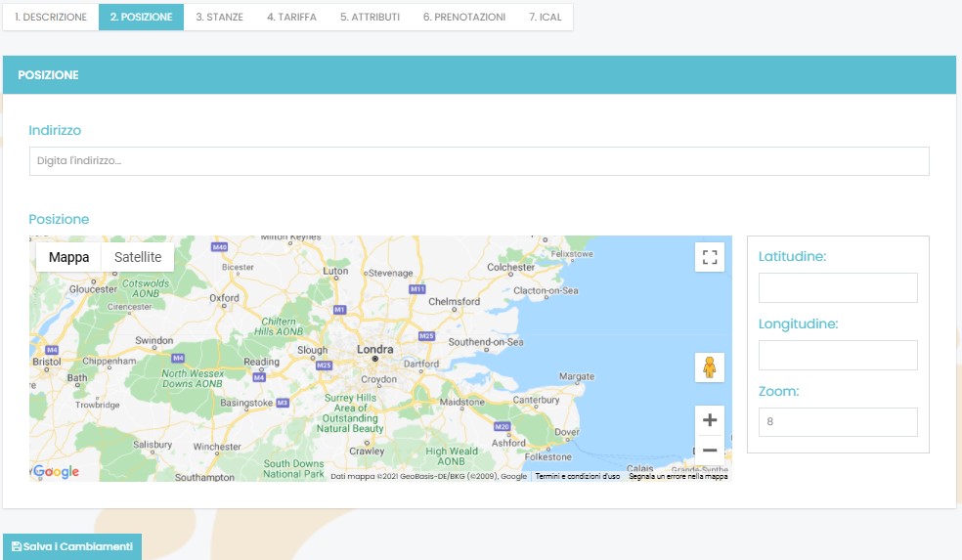
Task: Open the 1. Descrizione tab
Action: [51, 18]
